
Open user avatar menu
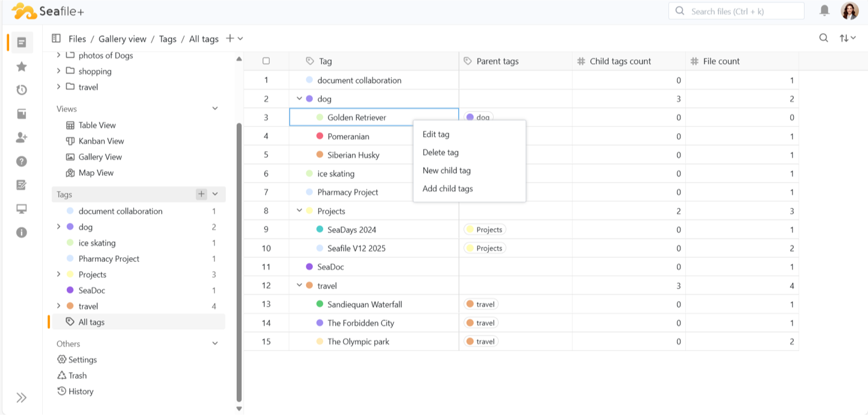(850, 11)
